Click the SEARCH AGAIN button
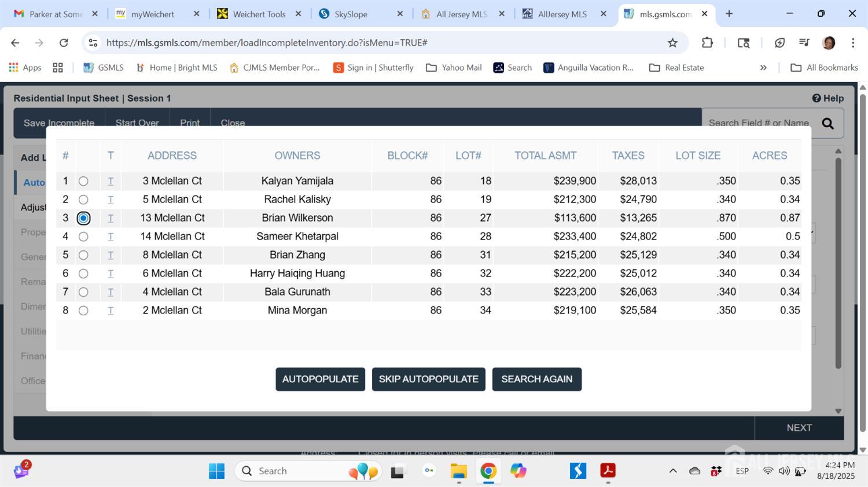The width and height of the screenshot is (868, 487). click(536, 379)
